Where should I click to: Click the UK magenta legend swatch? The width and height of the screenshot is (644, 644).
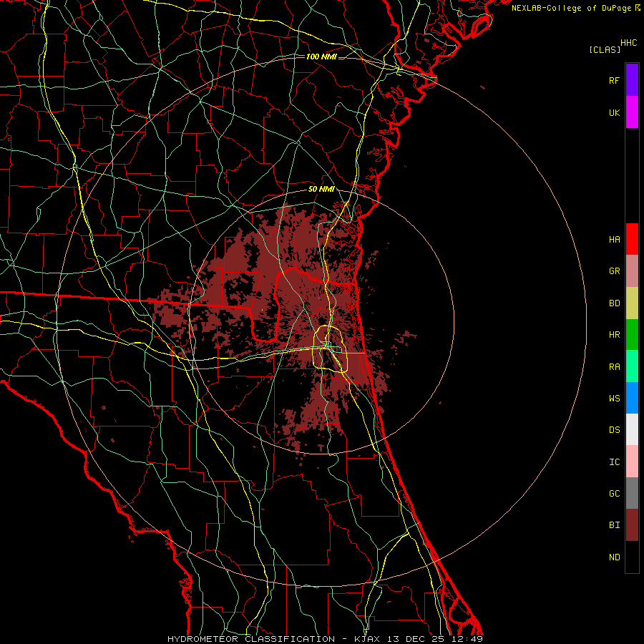(x=632, y=112)
